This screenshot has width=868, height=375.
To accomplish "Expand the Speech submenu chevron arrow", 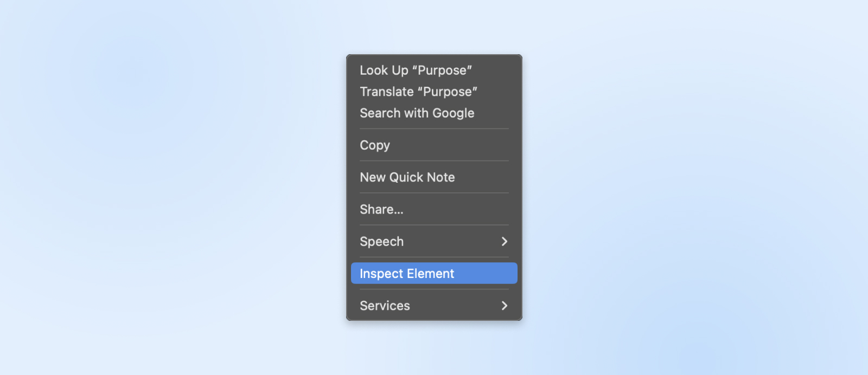I will 505,242.
